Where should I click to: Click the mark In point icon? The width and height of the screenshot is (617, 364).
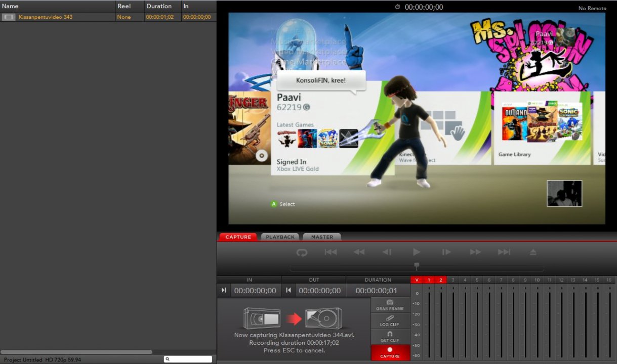click(x=224, y=290)
